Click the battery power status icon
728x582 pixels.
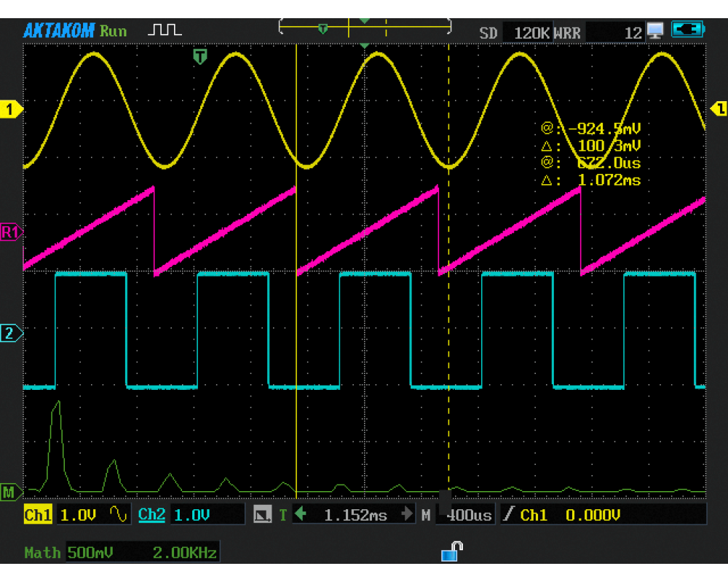tap(688, 30)
